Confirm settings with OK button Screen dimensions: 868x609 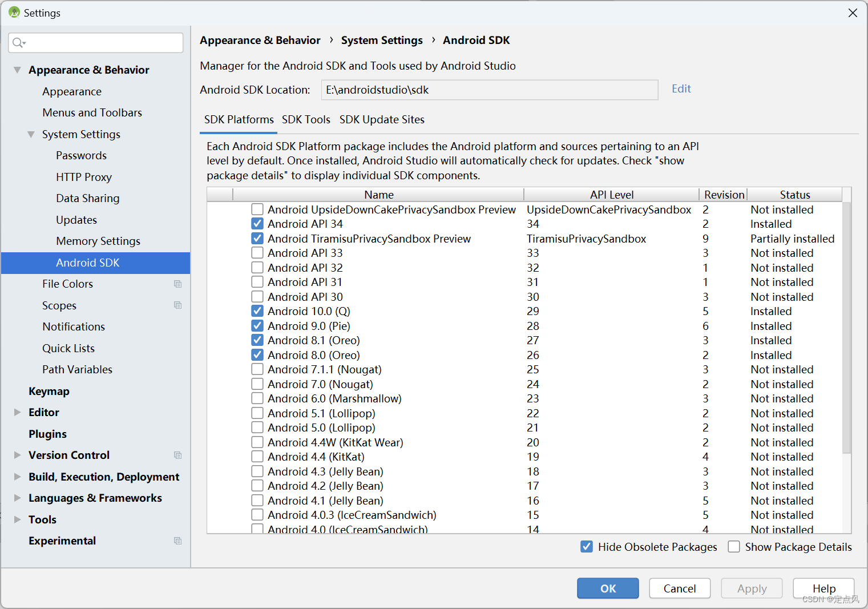[608, 588]
